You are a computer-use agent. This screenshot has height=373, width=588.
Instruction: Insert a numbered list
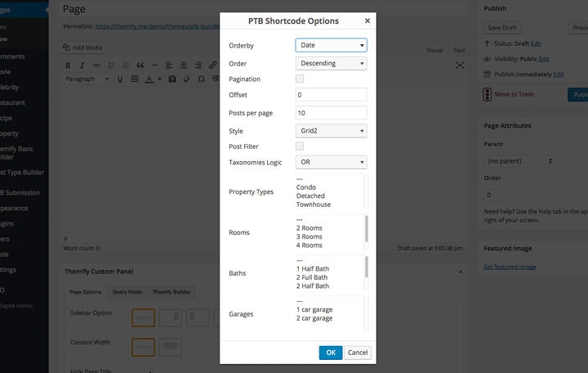(125, 65)
